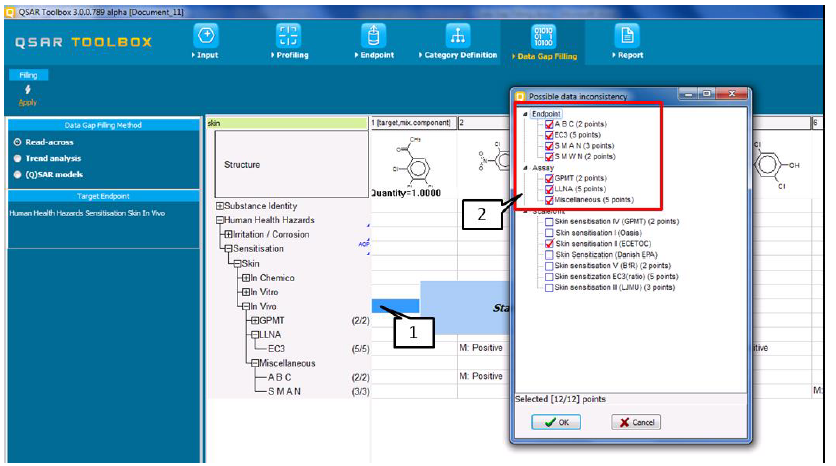Check Skin sensitisation IV (GPMT) scale

click(x=549, y=222)
